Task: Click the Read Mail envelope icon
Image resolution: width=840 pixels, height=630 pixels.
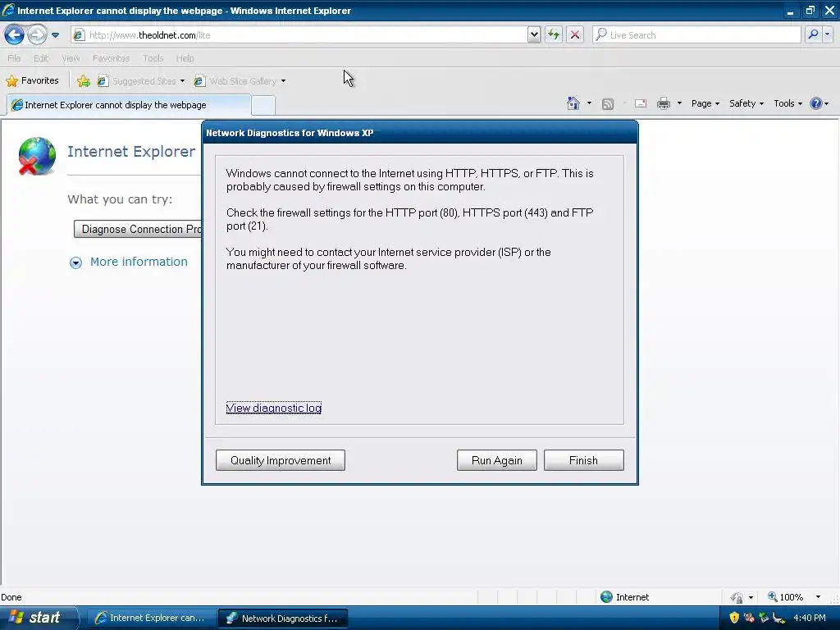Action: point(641,103)
